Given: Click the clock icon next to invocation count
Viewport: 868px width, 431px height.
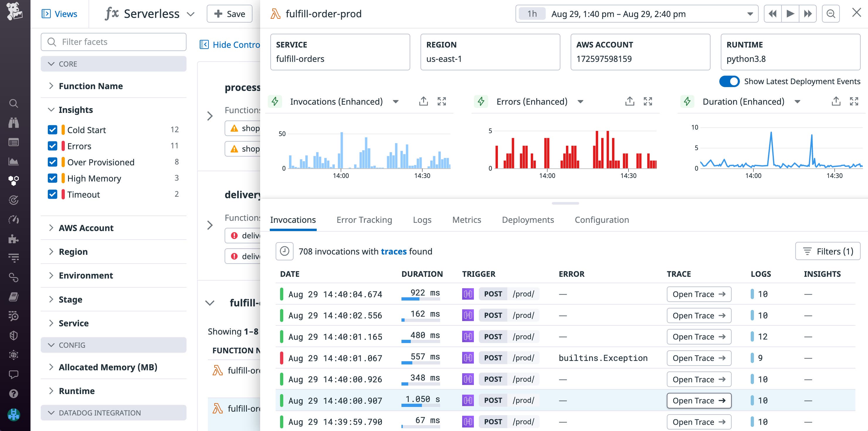Looking at the screenshot, I should tap(284, 251).
